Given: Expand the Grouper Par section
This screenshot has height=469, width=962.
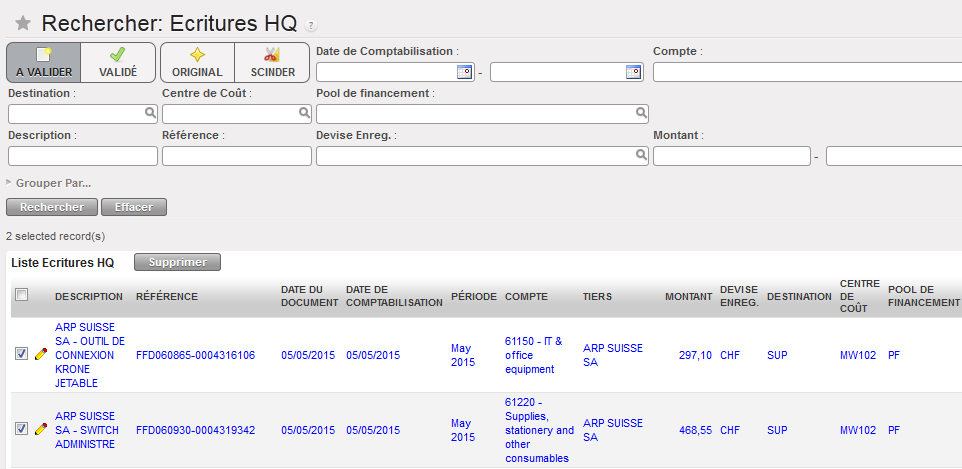Looking at the screenshot, I should tap(49, 183).
